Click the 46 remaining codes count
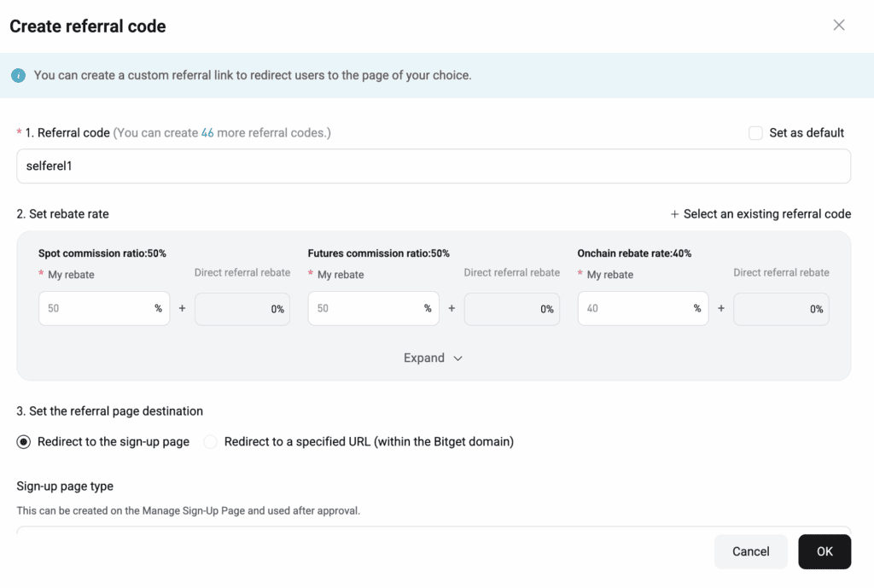The width and height of the screenshot is (874, 588). 207,133
